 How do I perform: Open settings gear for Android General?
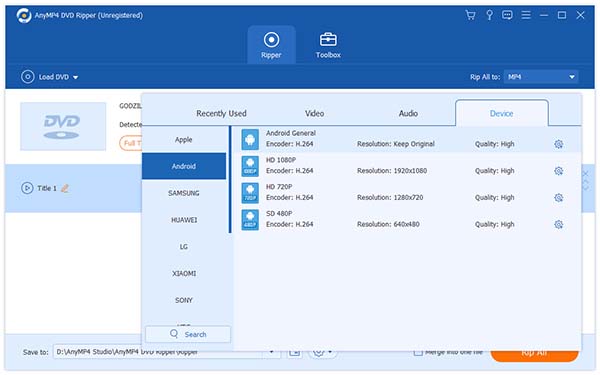click(x=558, y=144)
